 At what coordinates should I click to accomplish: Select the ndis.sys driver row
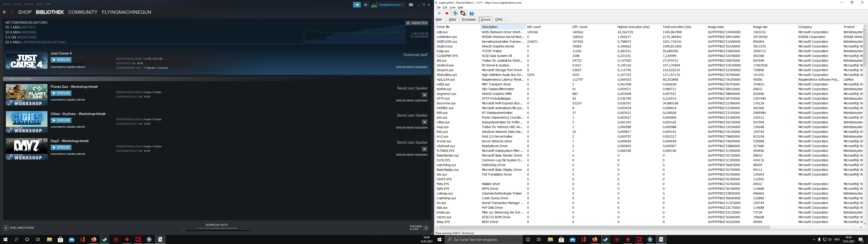649,32
